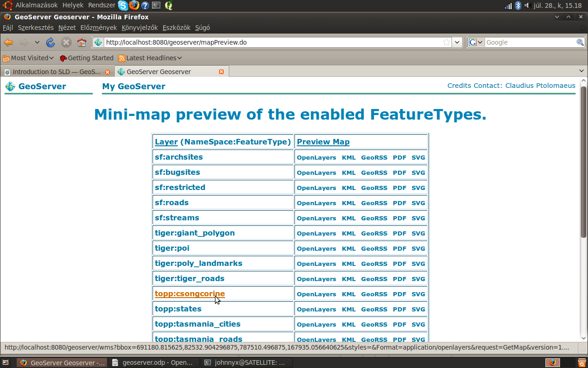Open GeoRSS for tiger:tiger_roads

click(374, 279)
